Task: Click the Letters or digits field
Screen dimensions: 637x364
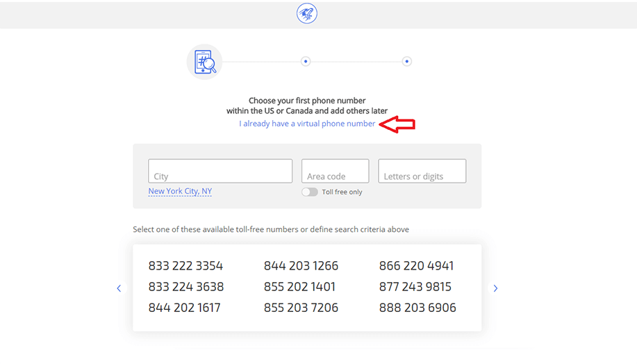Action: tap(422, 171)
